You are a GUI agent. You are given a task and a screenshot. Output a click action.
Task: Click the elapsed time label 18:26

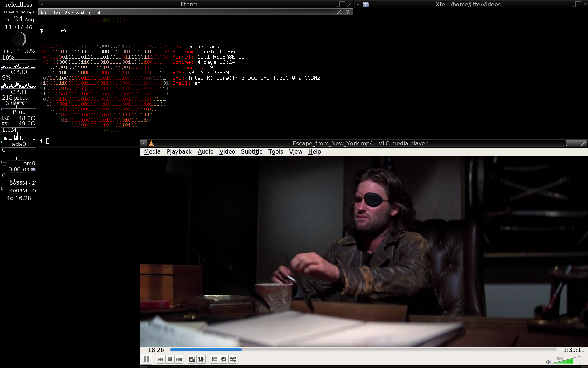[156, 350]
